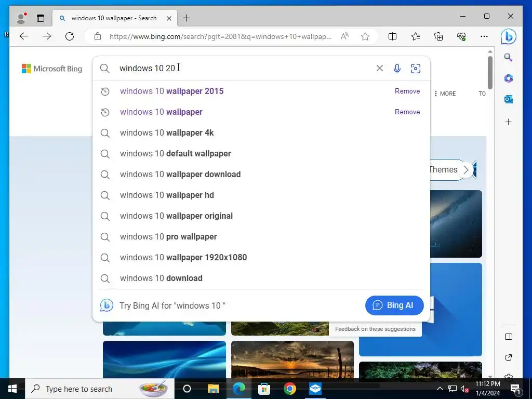The height and width of the screenshot is (399, 532).
Task: Open the starry night wallpaper thumbnail
Action: tap(456, 223)
